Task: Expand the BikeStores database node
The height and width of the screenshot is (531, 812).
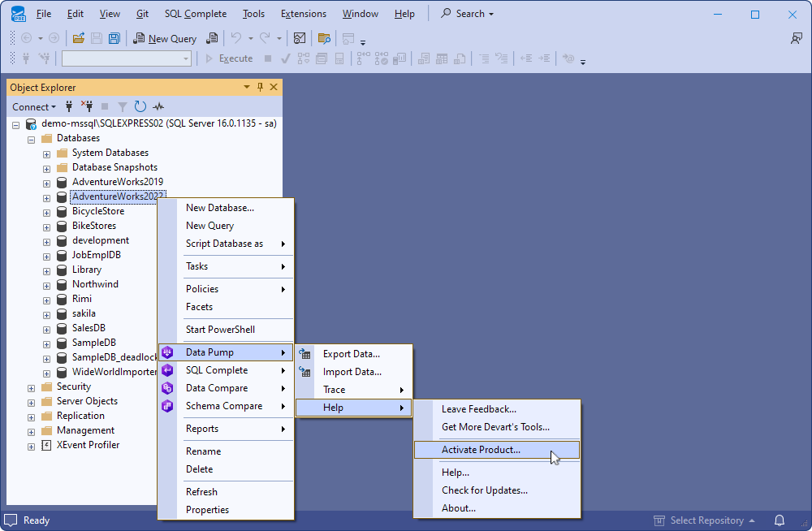Action: pos(46,227)
